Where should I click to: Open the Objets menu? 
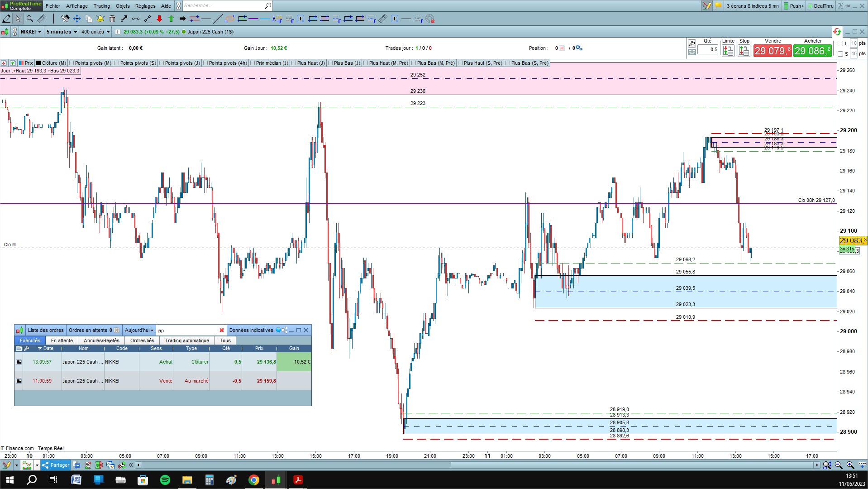pyautogui.click(x=123, y=6)
